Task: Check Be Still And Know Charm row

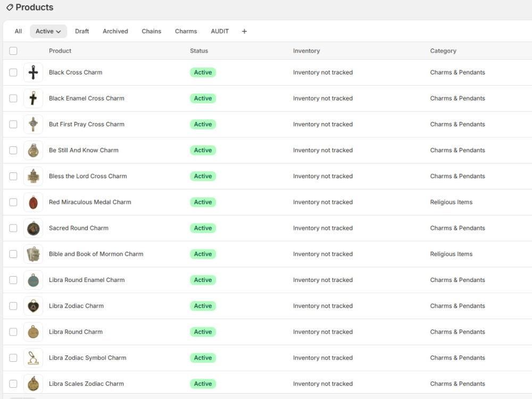Action: (x=13, y=151)
